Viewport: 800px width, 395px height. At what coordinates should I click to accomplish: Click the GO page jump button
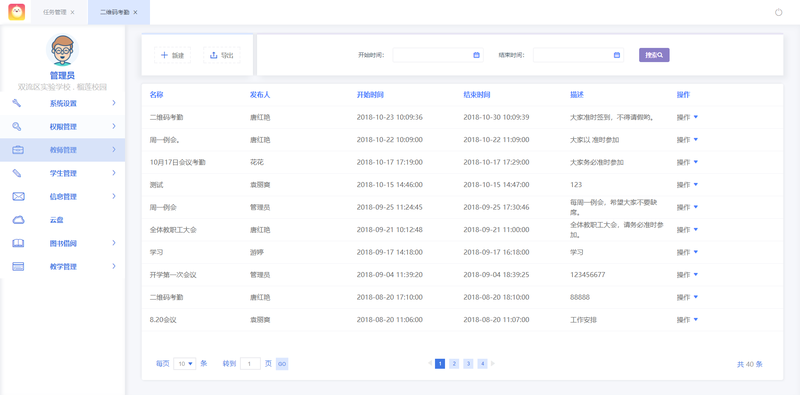(x=282, y=364)
